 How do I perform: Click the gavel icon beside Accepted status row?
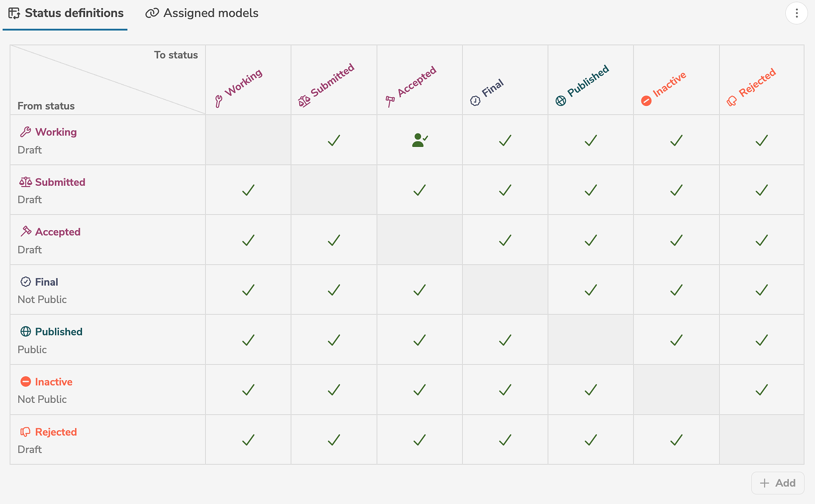pos(25,232)
